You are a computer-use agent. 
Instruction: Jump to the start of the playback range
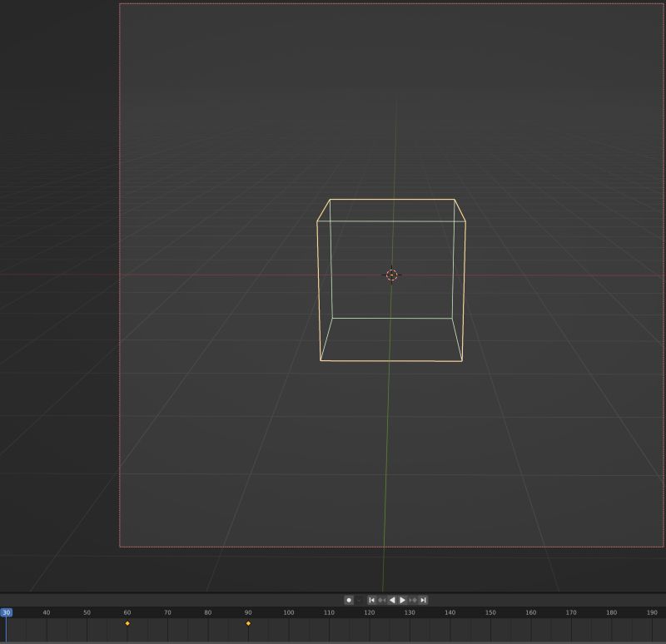point(372,599)
